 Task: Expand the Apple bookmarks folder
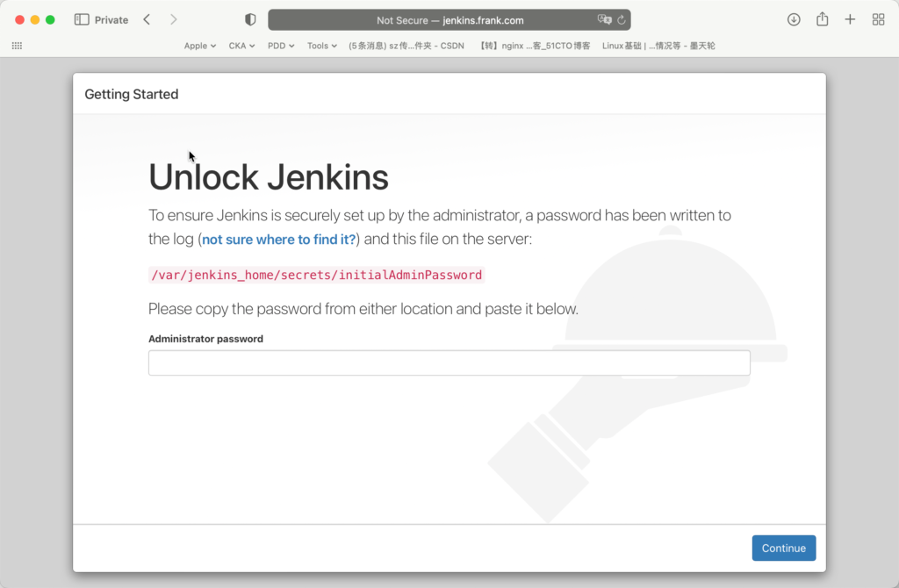(x=199, y=46)
